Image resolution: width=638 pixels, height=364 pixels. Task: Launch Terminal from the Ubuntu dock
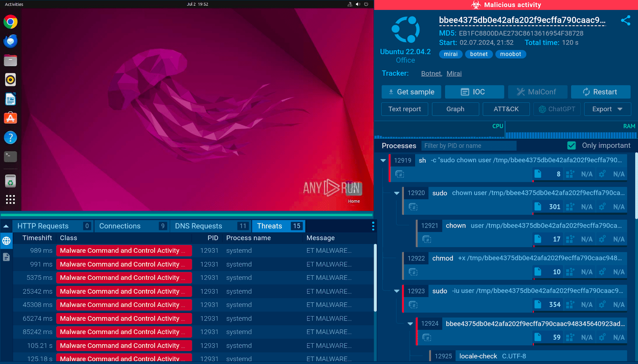(x=10, y=157)
